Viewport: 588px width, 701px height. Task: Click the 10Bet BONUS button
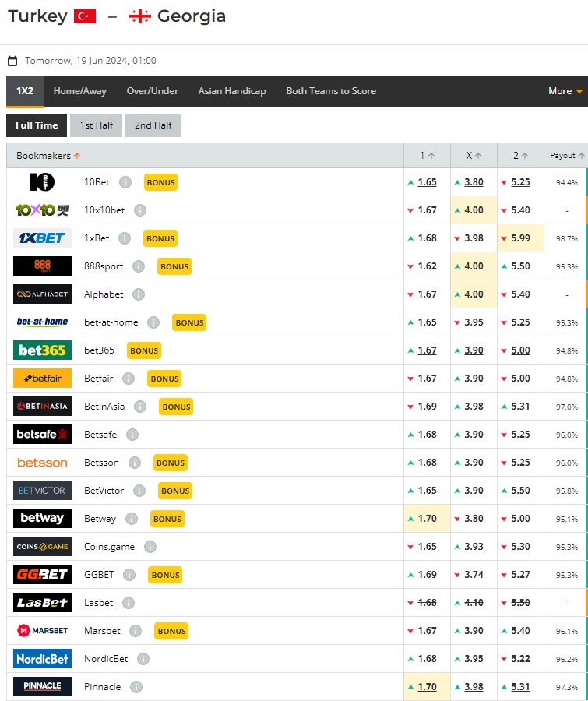tap(161, 182)
